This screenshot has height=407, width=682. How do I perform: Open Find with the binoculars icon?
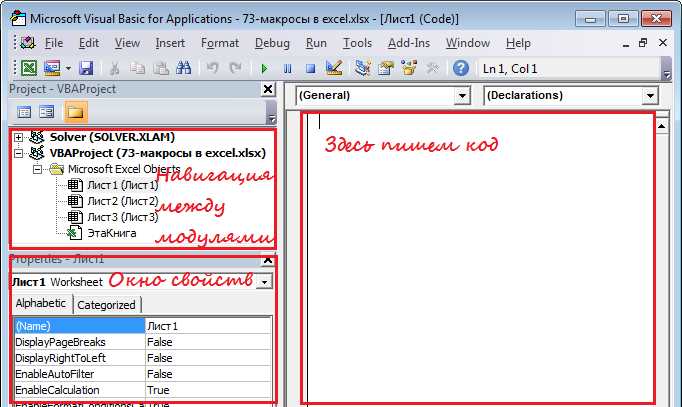point(184,68)
